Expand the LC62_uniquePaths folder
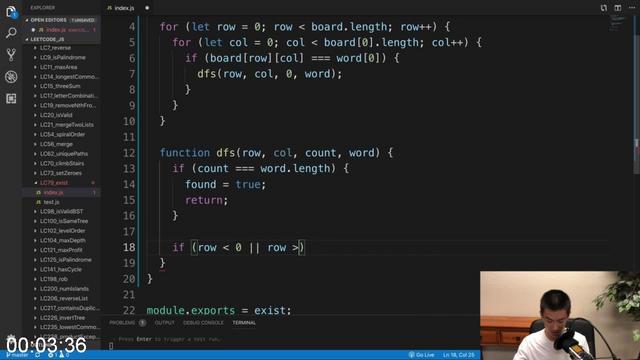The width and height of the screenshot is (640, 360). pos(64,154)
